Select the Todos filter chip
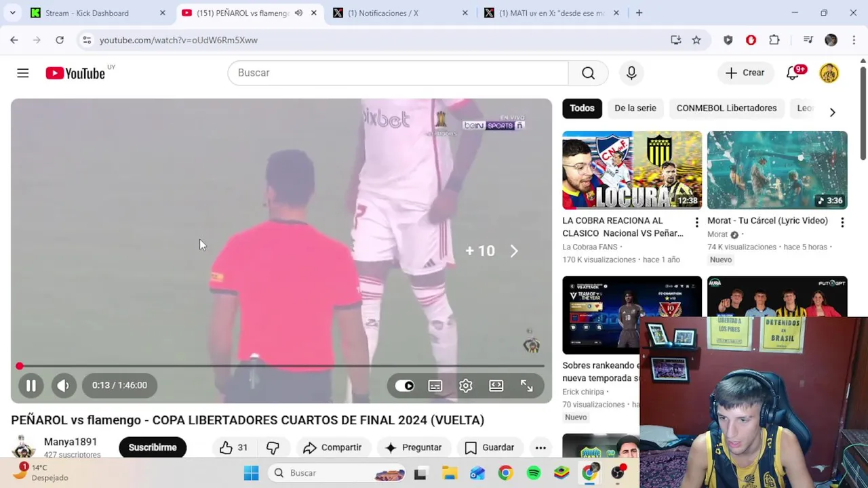This screenshot has height=488, width=868. coord(582,108)
